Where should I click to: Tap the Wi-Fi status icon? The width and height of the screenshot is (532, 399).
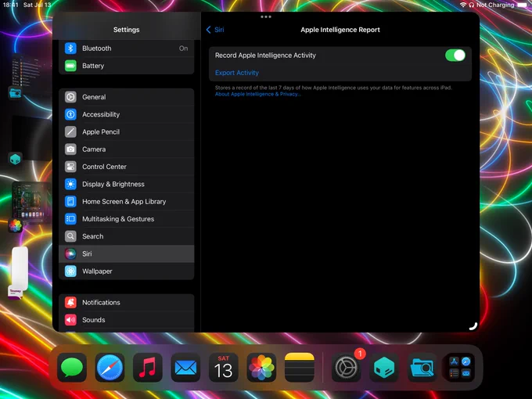tap(463, 5)
